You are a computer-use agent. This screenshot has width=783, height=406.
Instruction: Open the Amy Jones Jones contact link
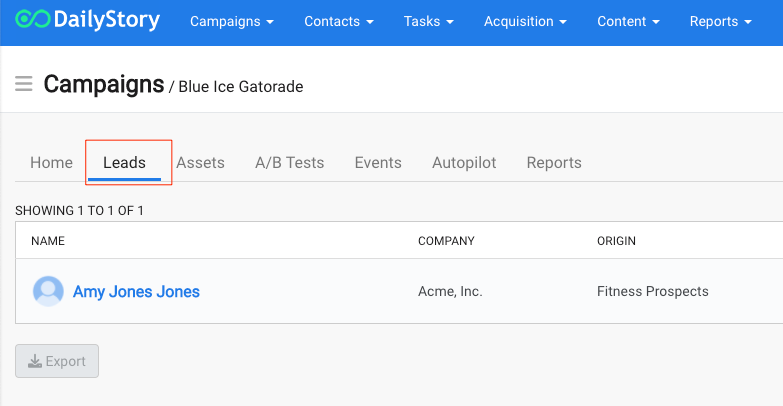click(x=136, y=292)
